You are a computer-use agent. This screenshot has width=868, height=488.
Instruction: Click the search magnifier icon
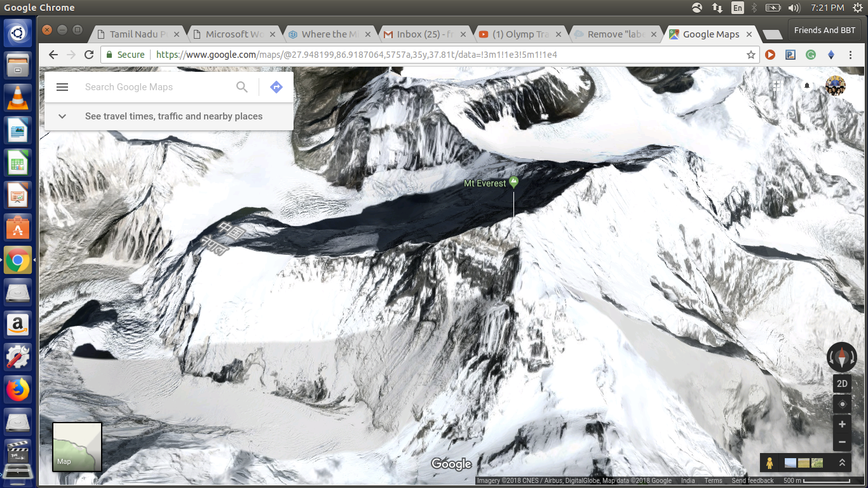tap(242, 87)
